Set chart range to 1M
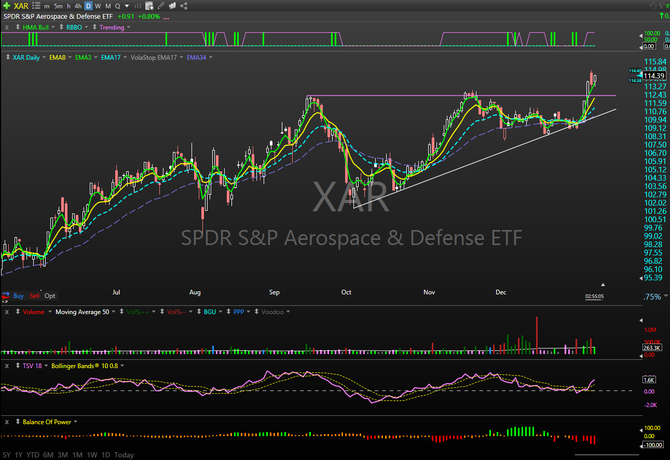 coord(77,455)
